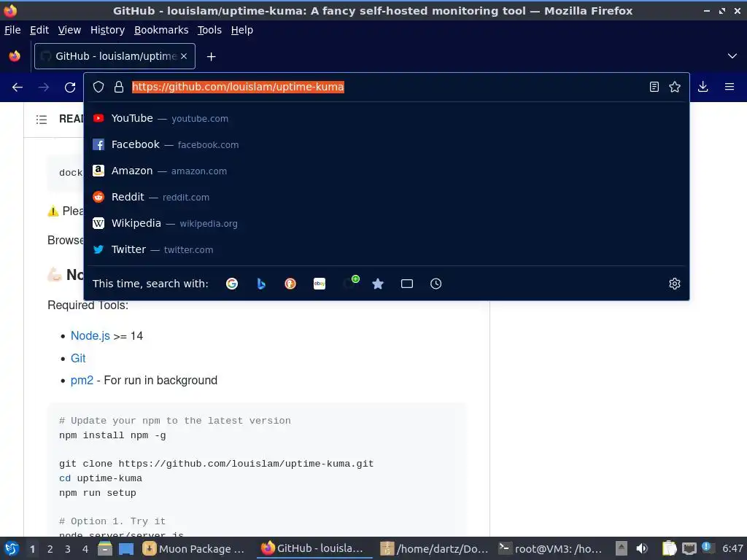Open README table of contents list icon
This screenshot has height=560, width=747.
[x=42, y=119]
